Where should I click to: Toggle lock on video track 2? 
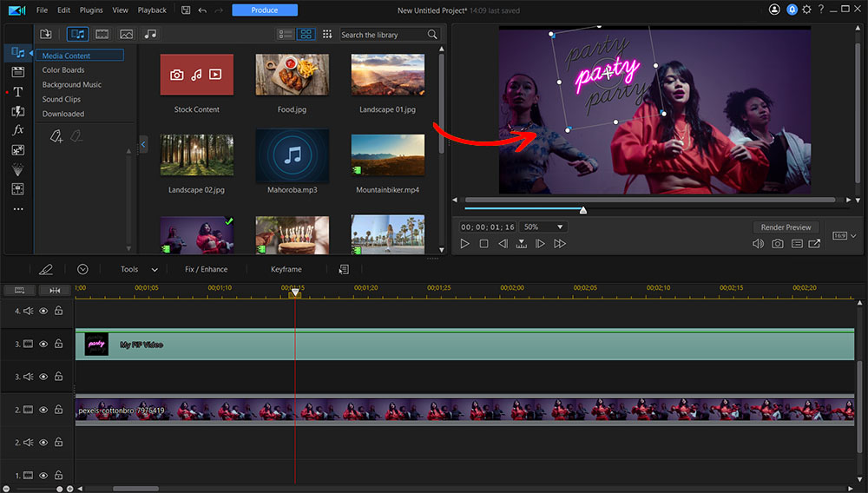tap(58, 410)
